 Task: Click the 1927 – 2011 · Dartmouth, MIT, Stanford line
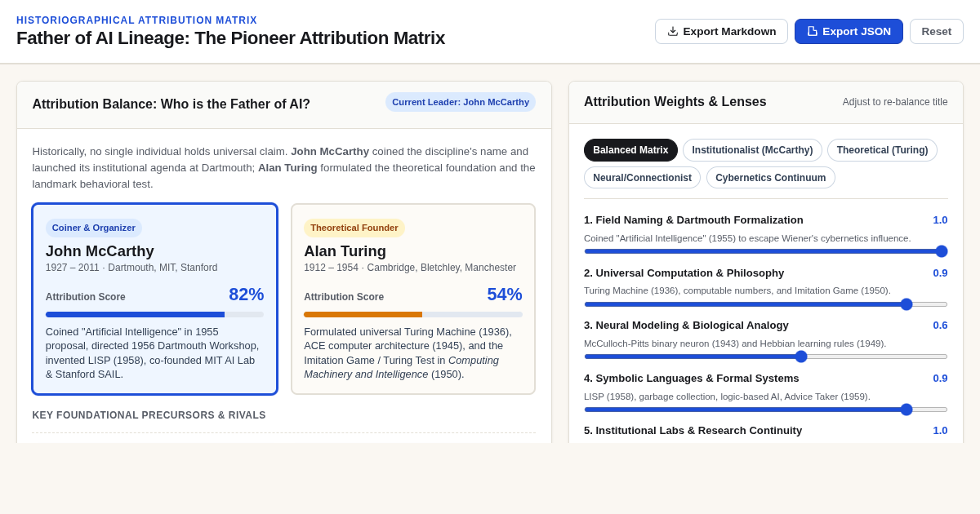131,268
